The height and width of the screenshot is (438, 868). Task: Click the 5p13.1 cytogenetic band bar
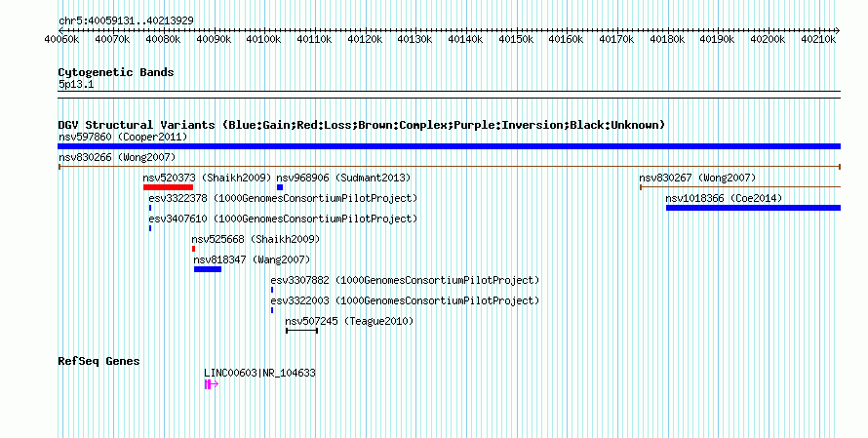point(449,95)
